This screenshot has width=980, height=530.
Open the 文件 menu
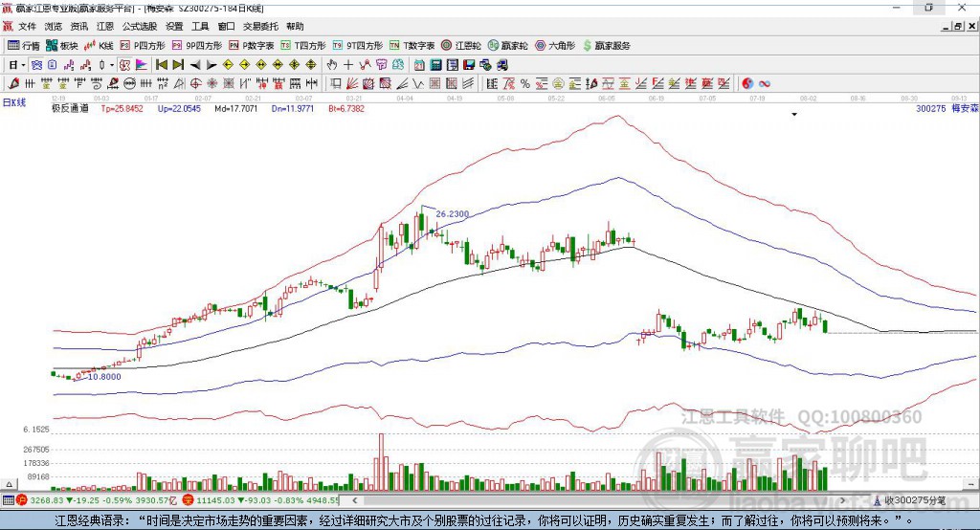coord(27,26)
